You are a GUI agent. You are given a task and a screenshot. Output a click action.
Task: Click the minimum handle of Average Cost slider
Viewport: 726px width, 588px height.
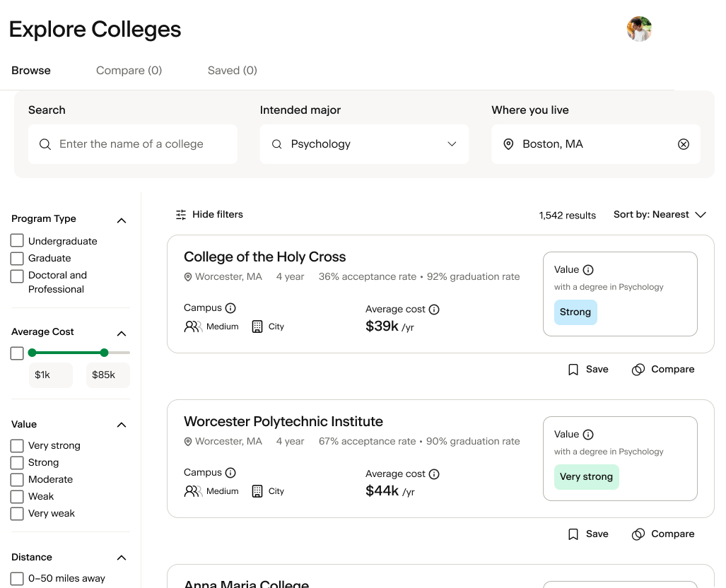click(x=32, y=353)
